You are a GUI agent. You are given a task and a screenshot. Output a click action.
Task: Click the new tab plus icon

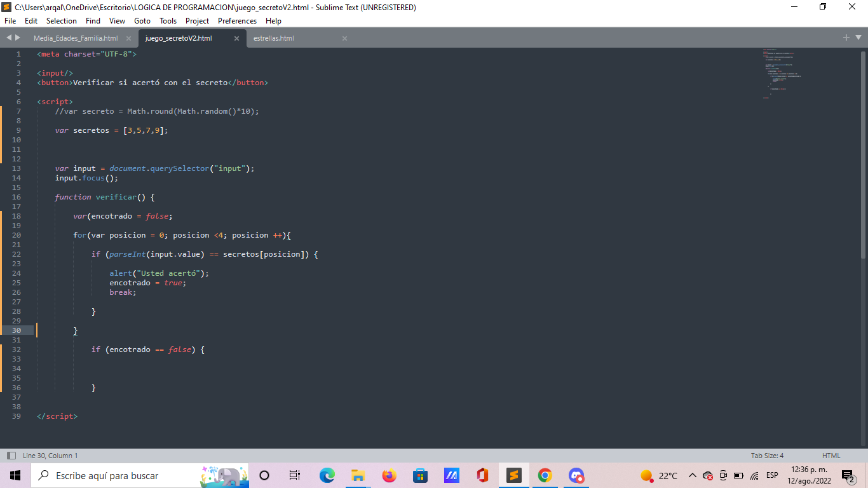tap(846, 38)
